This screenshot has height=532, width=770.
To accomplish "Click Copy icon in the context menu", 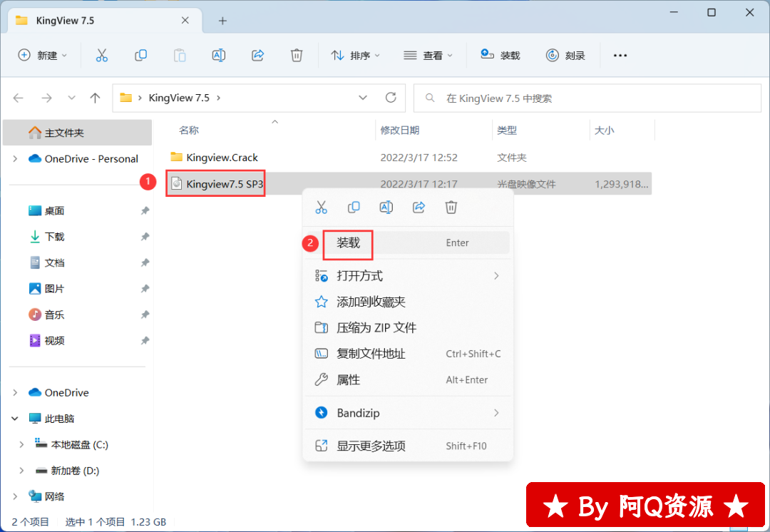I will tap(354, 208).
